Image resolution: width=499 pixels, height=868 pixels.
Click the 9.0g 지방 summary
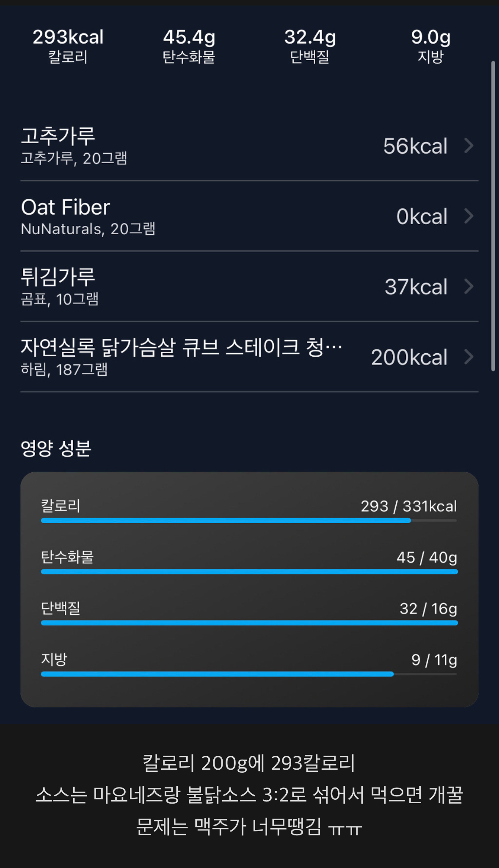click(x=431, y=46)
